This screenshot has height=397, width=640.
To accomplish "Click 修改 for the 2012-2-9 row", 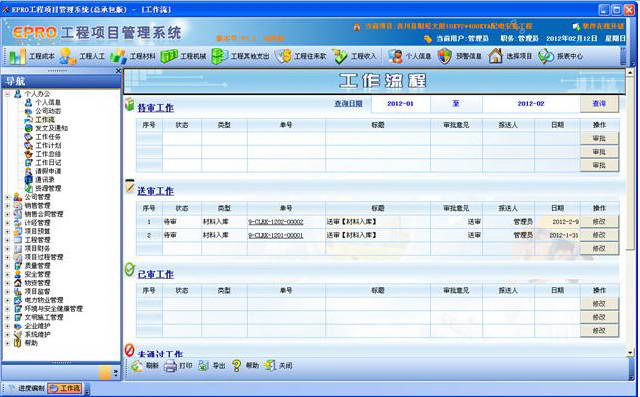I will (x=599, y=222).
